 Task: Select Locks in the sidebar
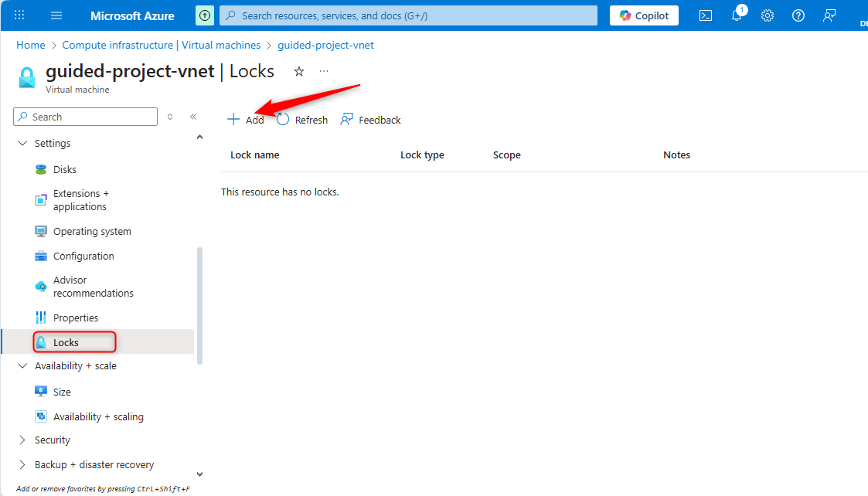point(66,343)
